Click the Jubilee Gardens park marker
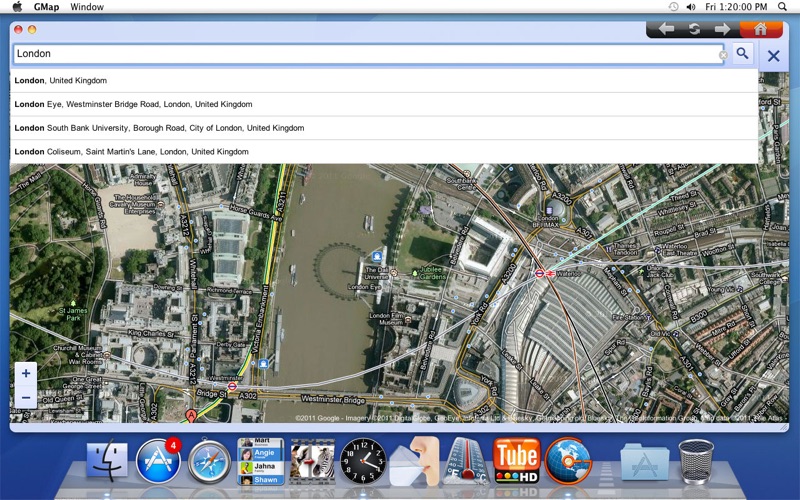This screenshot has width=800, height=500. 415,274
